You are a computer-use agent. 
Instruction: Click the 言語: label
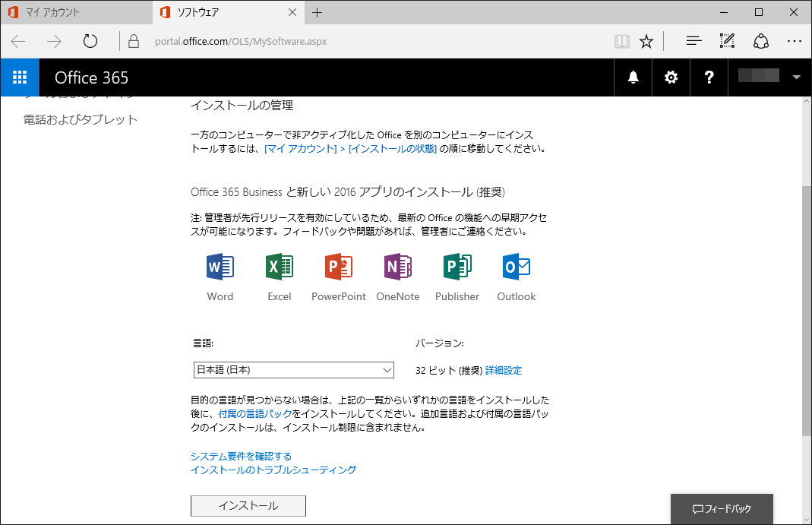203,343
